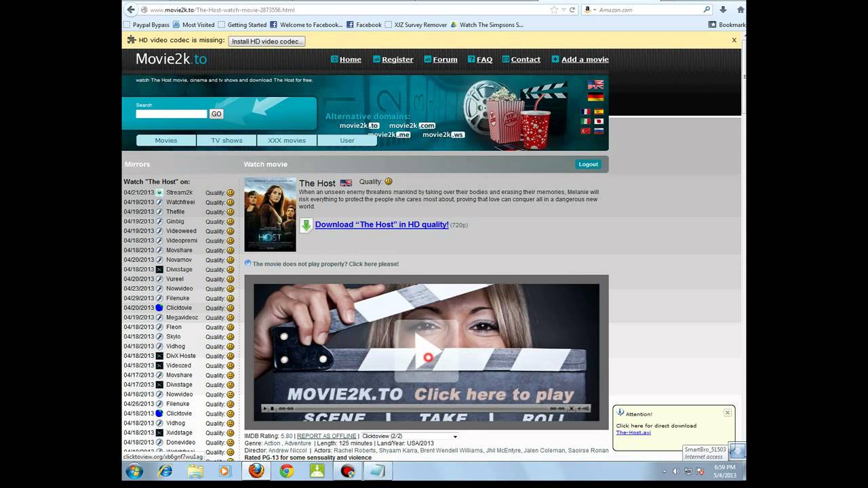The image size is (868, 488).
Task: Click the movie2k.com alternative domain
Action: pyautogui.click(x=412, y=125)
